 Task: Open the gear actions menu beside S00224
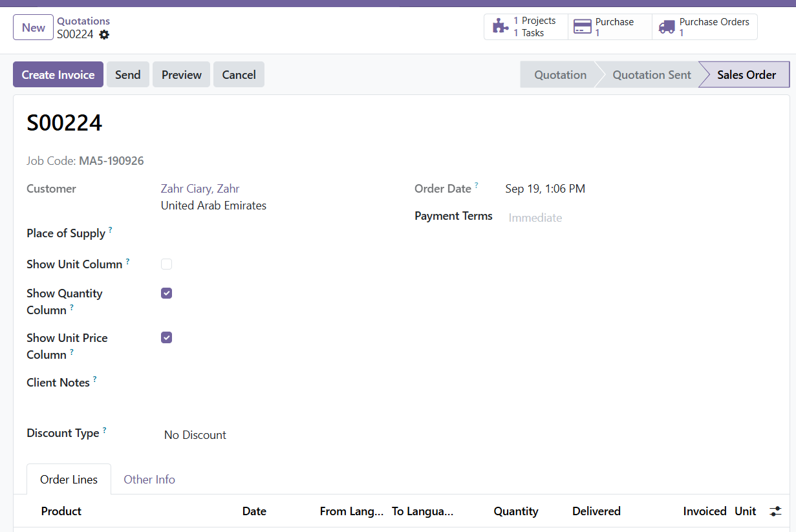104,35
